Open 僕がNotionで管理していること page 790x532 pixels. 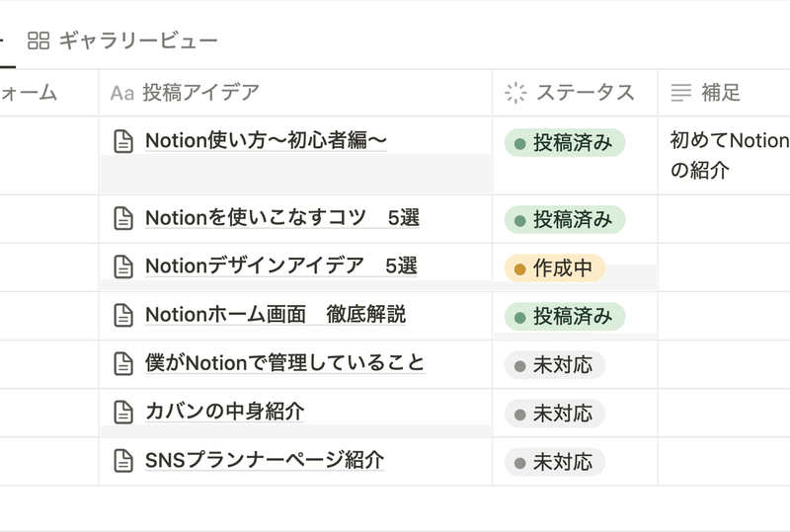(285, 363)
